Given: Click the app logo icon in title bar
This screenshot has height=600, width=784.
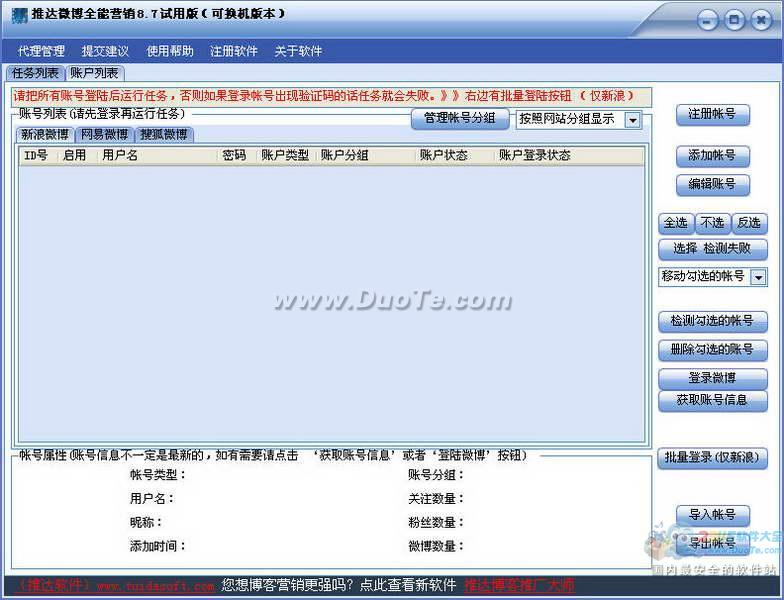Looking at the screenshot, I should pos(19,15).
